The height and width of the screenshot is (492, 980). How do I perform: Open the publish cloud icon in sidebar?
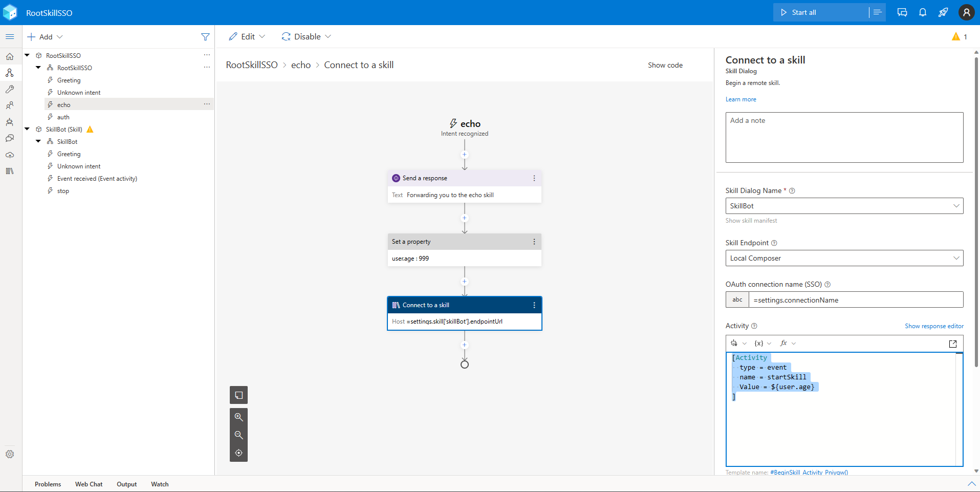coord(9,155)
